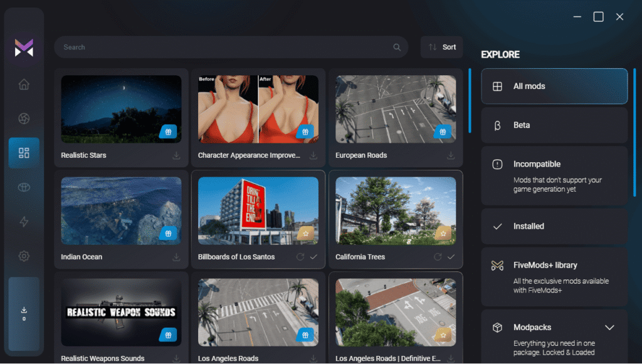Screen dimensions: 642x364
Task: Select the Beta filter
Action: tap(554, 125)
